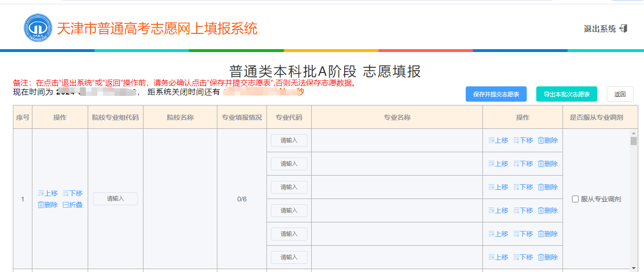Move volunteer 1 up using group-level 上移
Image resolution: width=644 pixels, height=272 pixels.
pos(48,193)
